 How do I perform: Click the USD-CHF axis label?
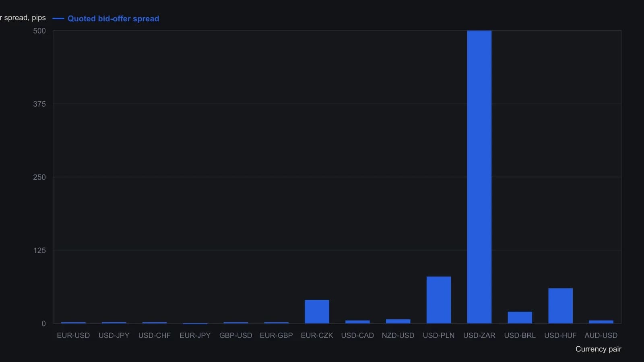155,335
